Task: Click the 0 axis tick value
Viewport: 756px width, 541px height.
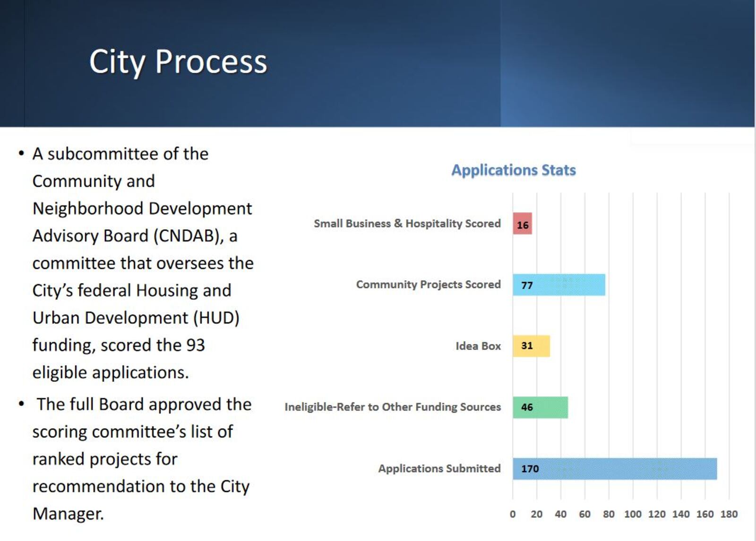Action: pos(513,514)
